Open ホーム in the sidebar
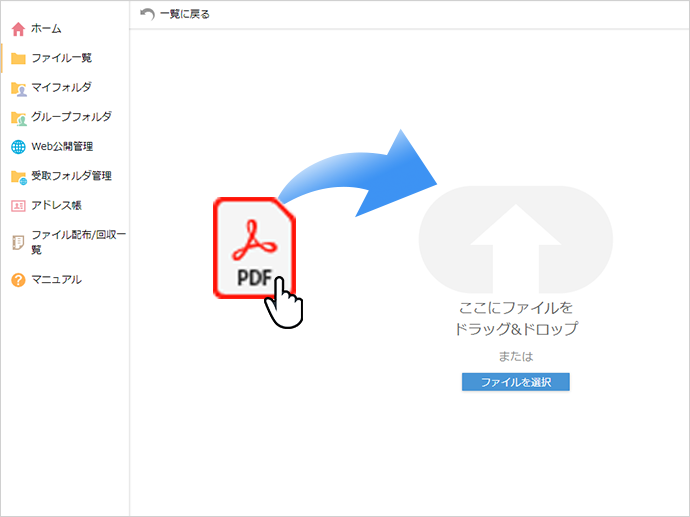This screenshot has height=517, width=690. [x=46, y=29]
